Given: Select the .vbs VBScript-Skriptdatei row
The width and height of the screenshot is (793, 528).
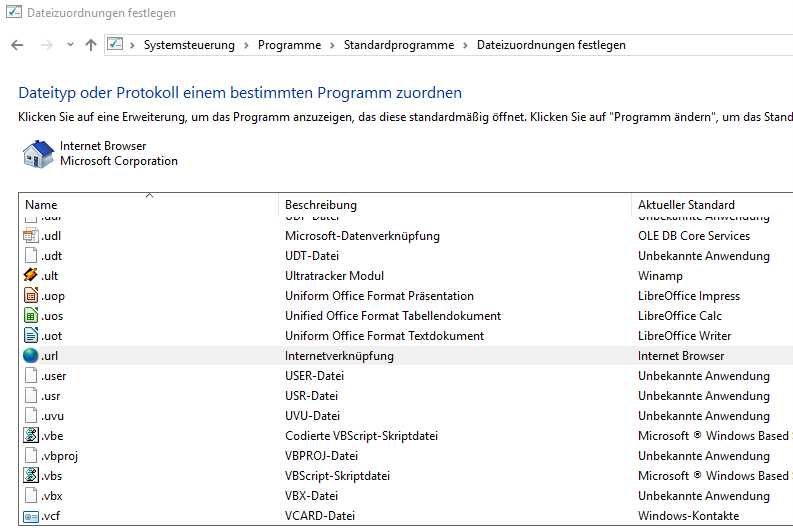Looking at the screenshot, I should tap(337, 476).
